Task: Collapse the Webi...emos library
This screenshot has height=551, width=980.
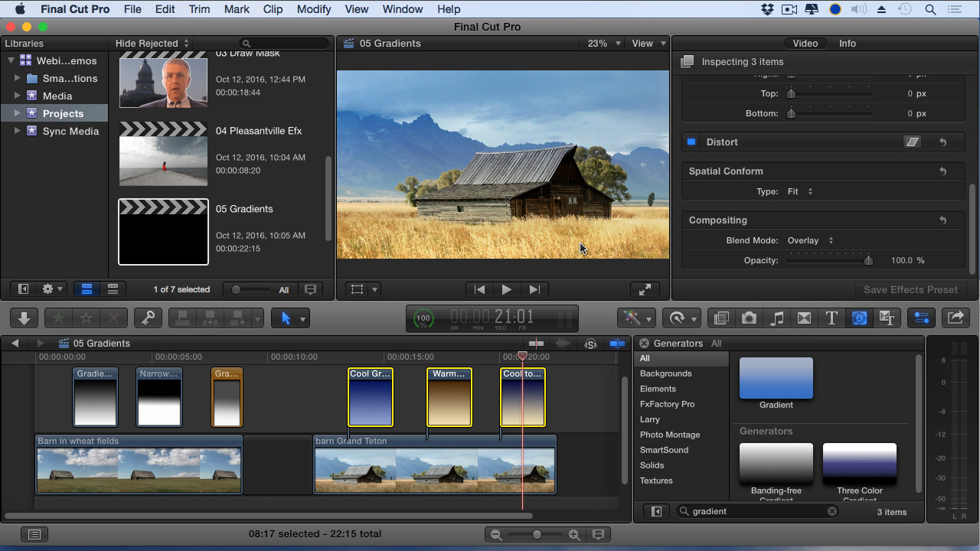Action: [x=11, y=61]
